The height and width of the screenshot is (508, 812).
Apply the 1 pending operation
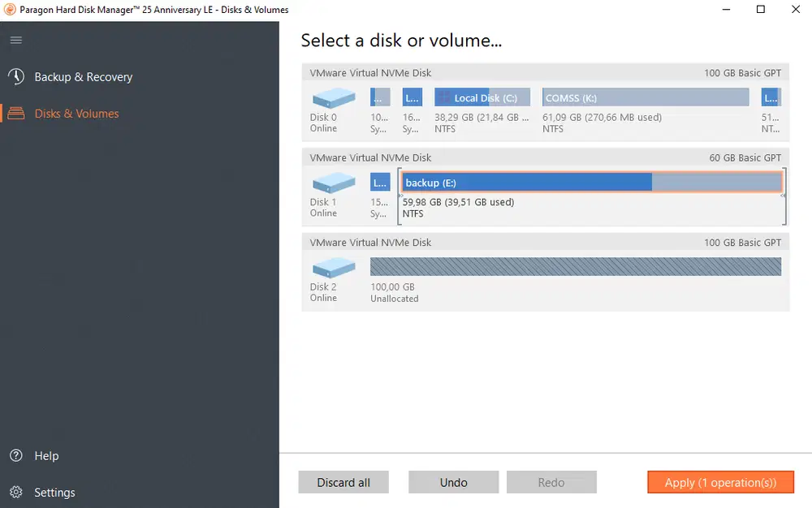point(720,482)
